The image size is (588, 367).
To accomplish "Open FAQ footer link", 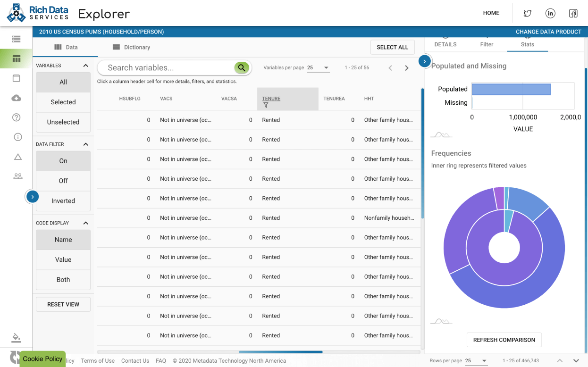I will [161, 361].
